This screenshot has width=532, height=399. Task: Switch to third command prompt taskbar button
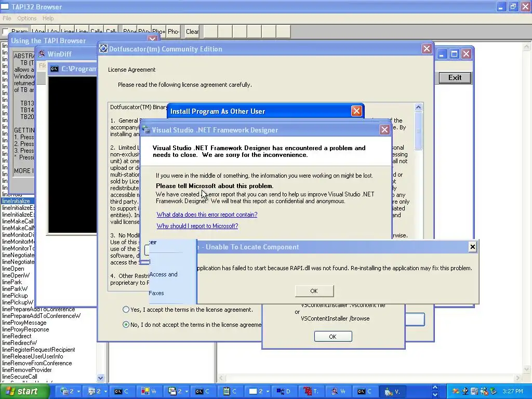coord(366,391)
